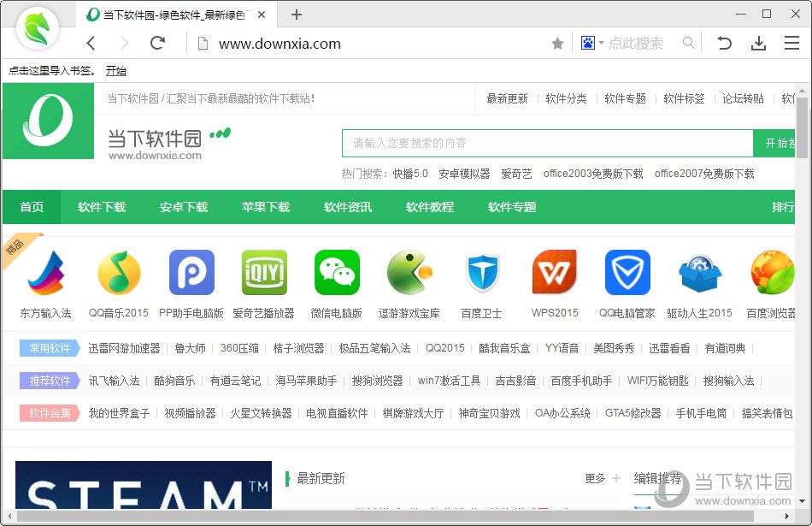Viewport: 812px width, 526px height.
Task: Click hot search 安卓模拟器
Action: click(x=464, y=174)
